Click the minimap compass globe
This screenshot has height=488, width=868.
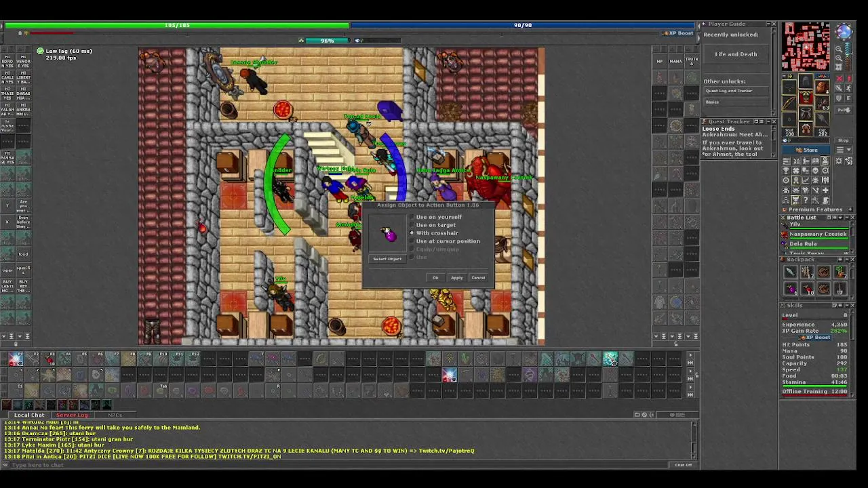[844, 31]
